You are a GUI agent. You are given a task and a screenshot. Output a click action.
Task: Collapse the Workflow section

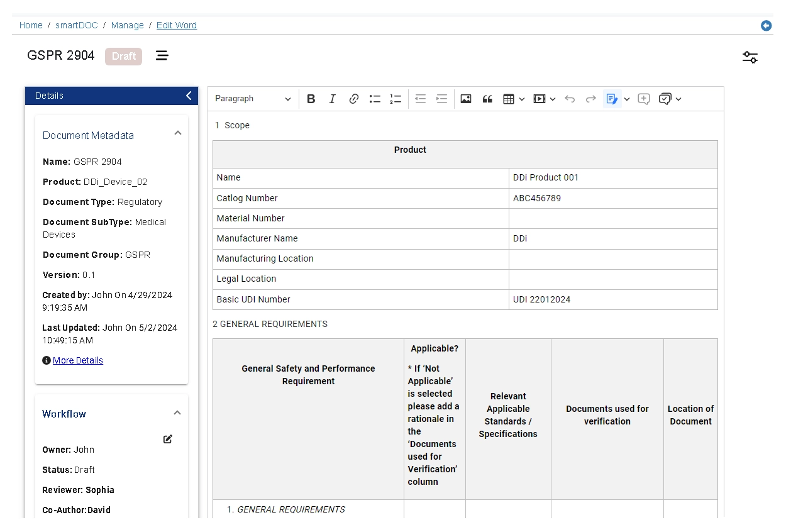[177, 413]
